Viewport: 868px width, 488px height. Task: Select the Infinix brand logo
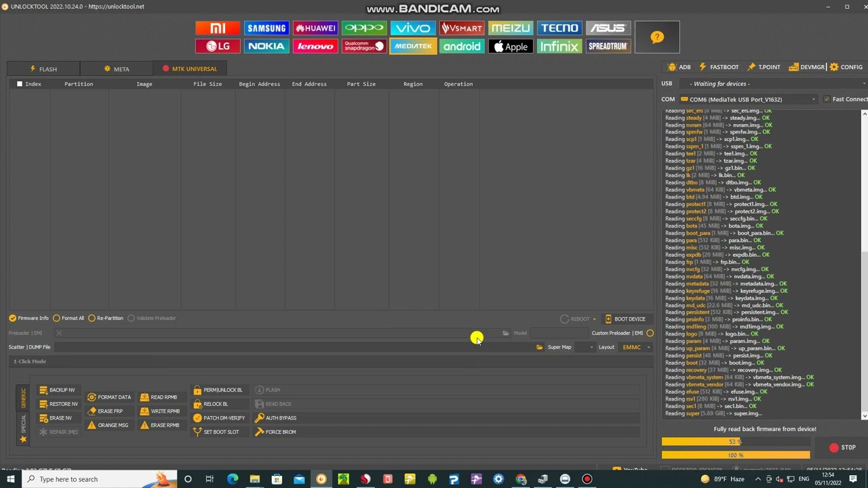(559, 46)
